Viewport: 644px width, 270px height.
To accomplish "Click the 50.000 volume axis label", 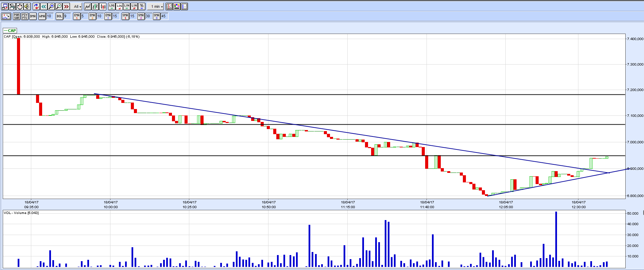I will coord(633,213).
